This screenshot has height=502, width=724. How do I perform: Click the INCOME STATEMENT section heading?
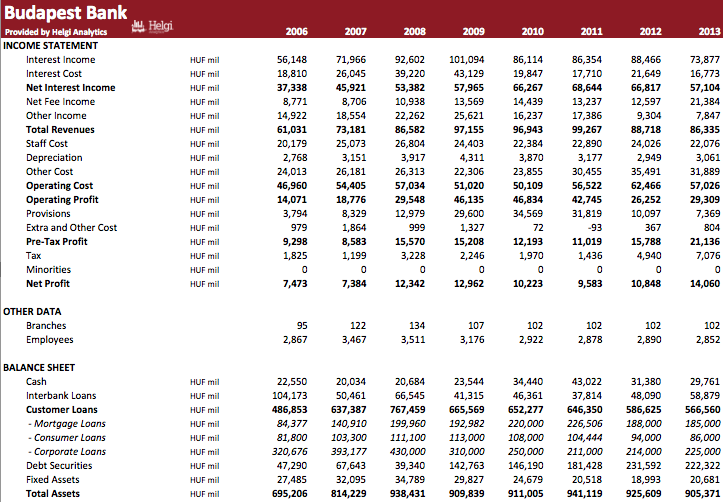50,46
